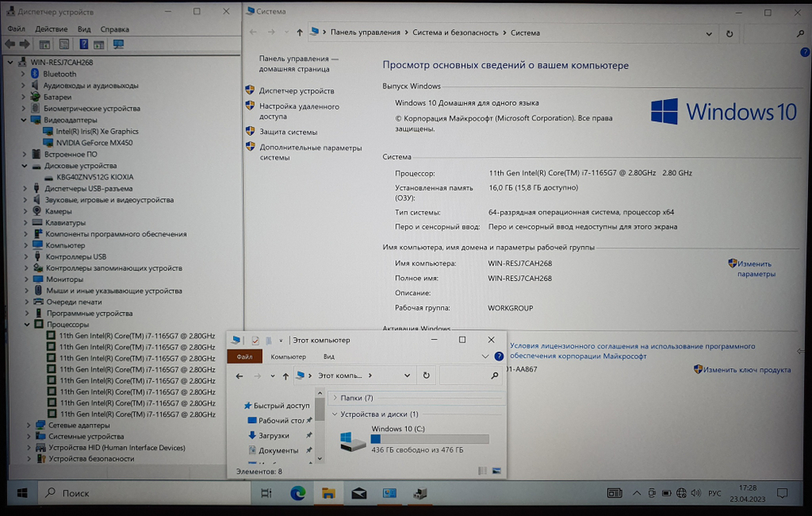Open the Действие menu in Device Manager

52,28
